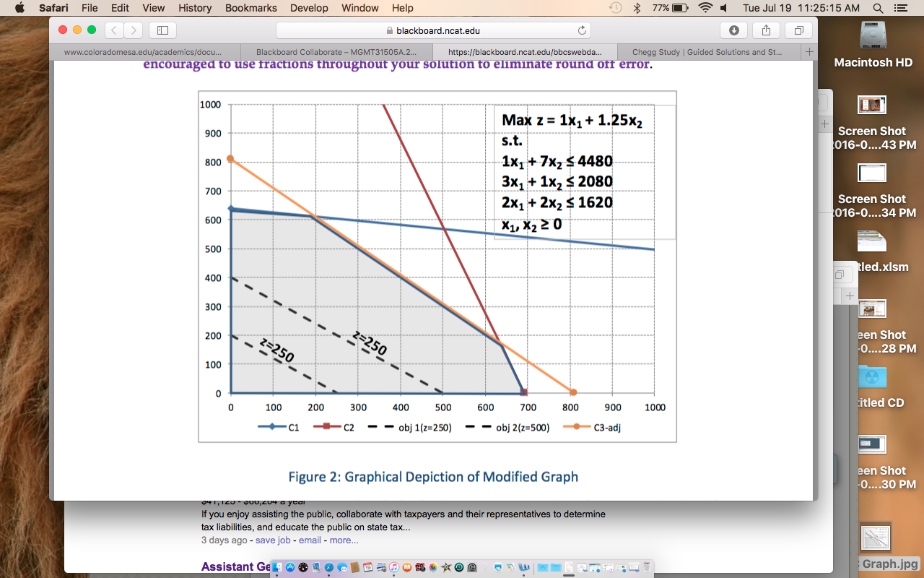The height and width of the screenshot is (578, 924).
Task: Click the Share icon in Safari toolbar
Action: 766,30
